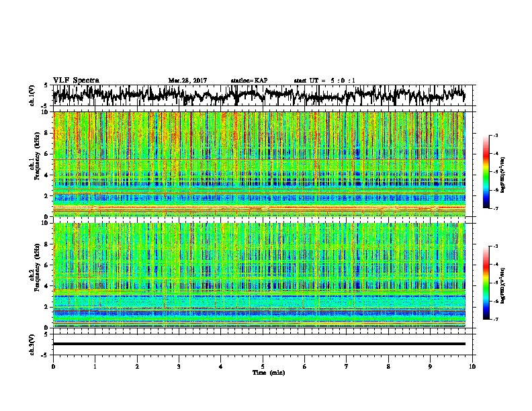
Task: Click the time axis tick label "10"
Action: (472, 367)
